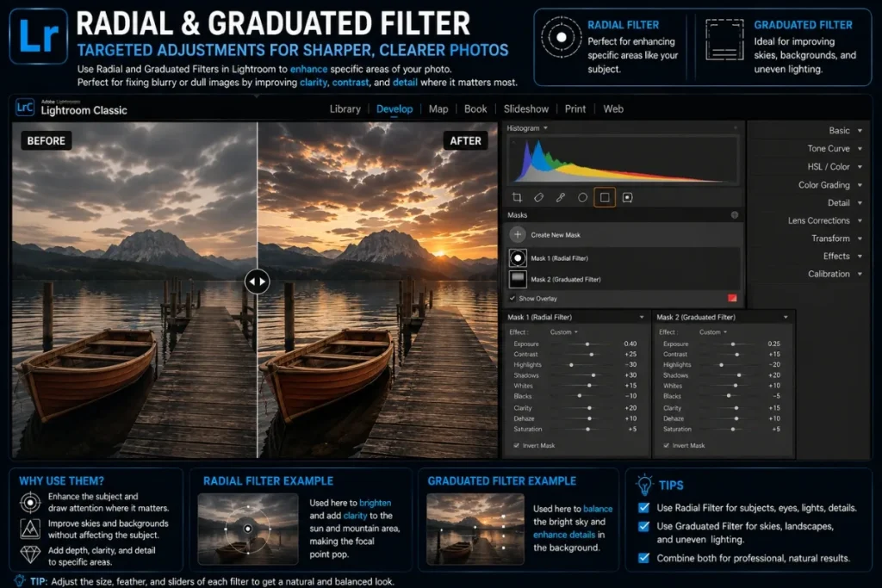Click the before/after split handle arrows

click(257, 281)
